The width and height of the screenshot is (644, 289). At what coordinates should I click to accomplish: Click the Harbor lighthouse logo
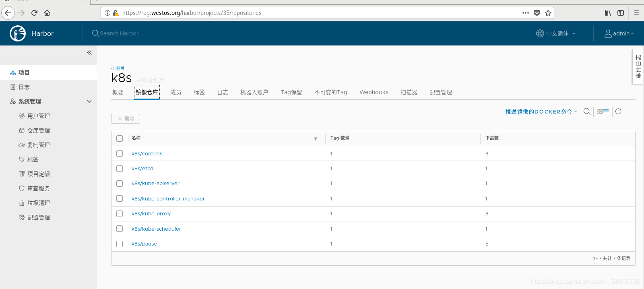pyautogui.click(x=18, y=33)
